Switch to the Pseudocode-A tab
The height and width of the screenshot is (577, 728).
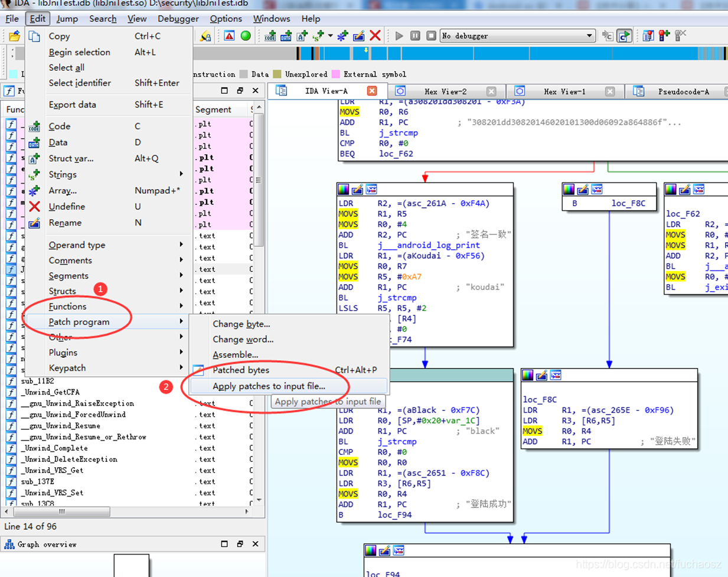pyautogui.click(x=683, y=92)
